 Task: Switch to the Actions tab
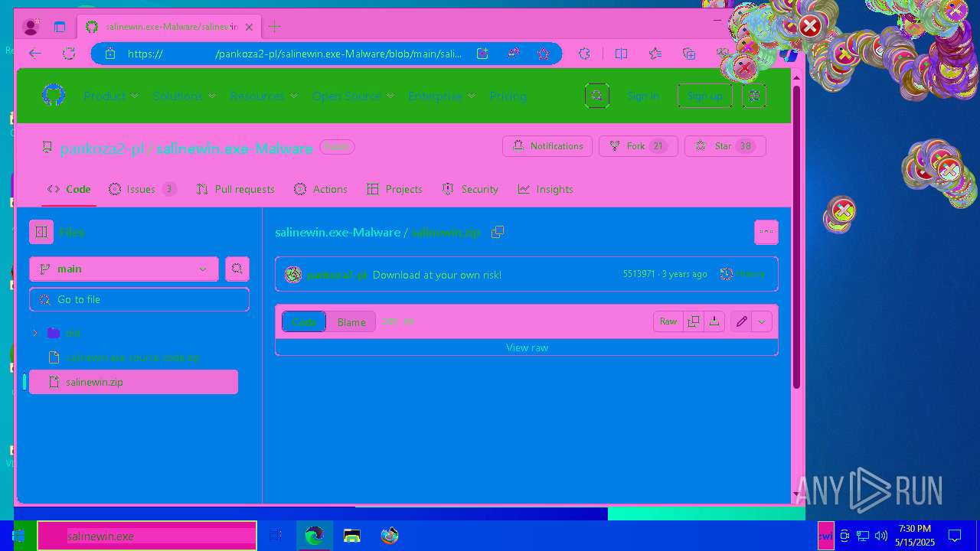321,189
